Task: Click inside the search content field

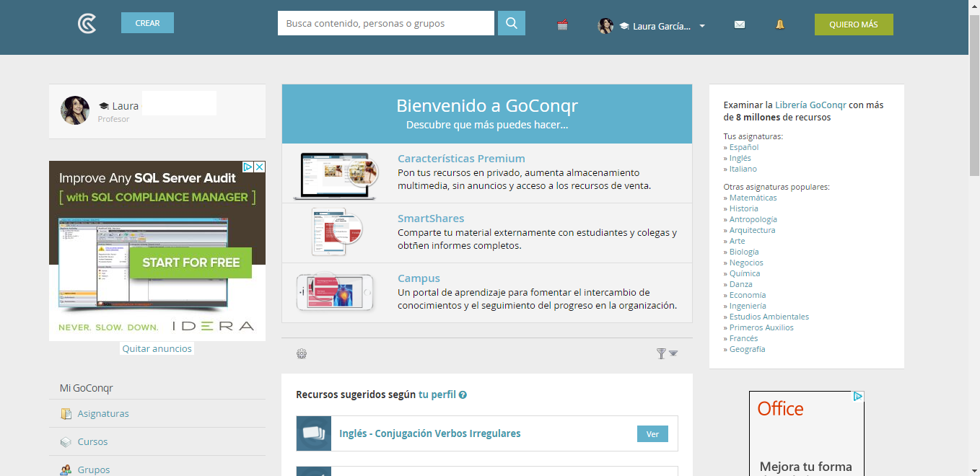Action: (385, 22)
